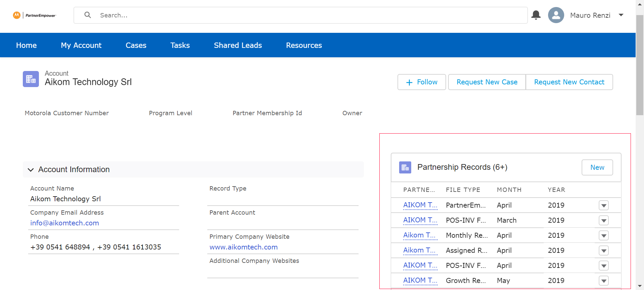Click the Partner Membership Id label
The height and width of the screenshot is (290, 644).
click(x=267, y=113)
